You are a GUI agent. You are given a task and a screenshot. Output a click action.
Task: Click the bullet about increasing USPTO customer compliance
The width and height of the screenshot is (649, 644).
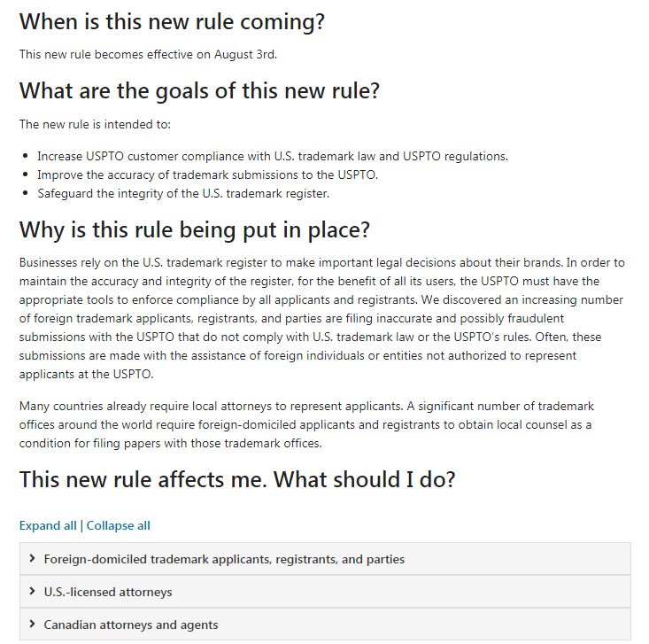tap(273, 156)
